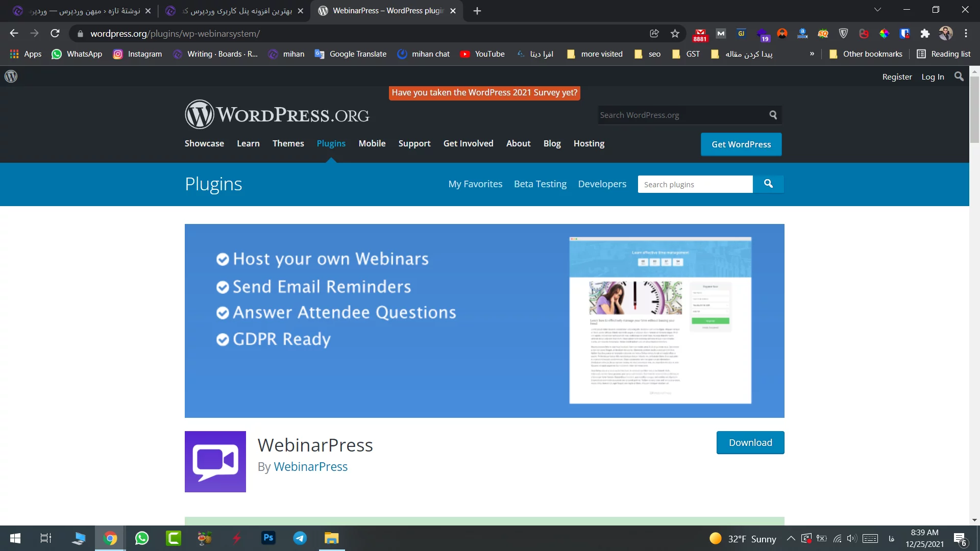Open Chrome's three-dot menu
The height and width of the screenshot is (551, 980).
tap(966, 34)
